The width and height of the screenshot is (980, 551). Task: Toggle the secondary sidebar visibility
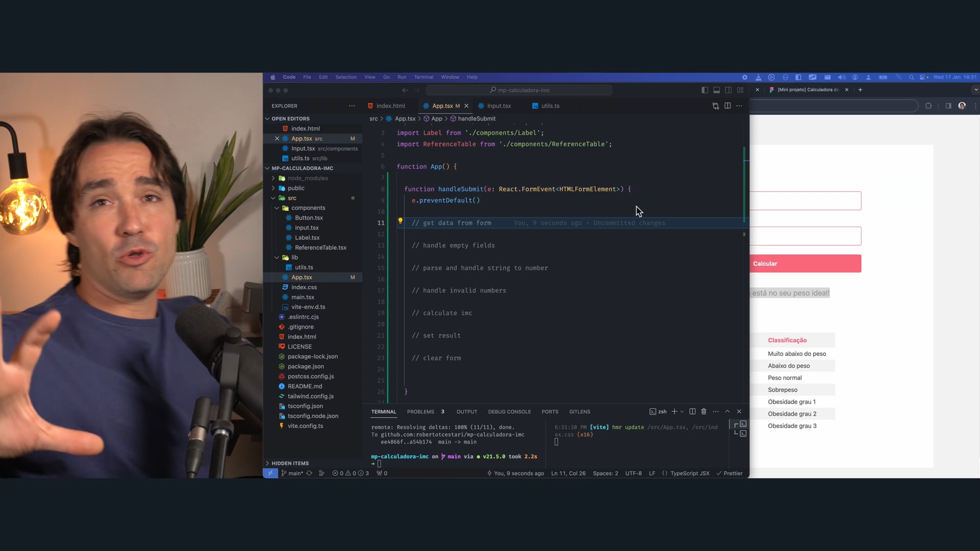pos(728,90)
